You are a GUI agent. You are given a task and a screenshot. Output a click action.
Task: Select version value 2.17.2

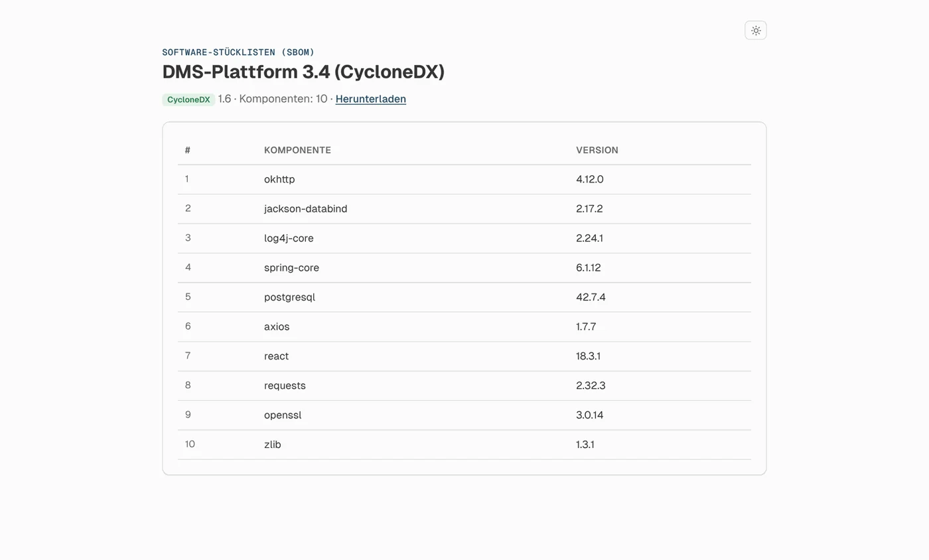589,208
